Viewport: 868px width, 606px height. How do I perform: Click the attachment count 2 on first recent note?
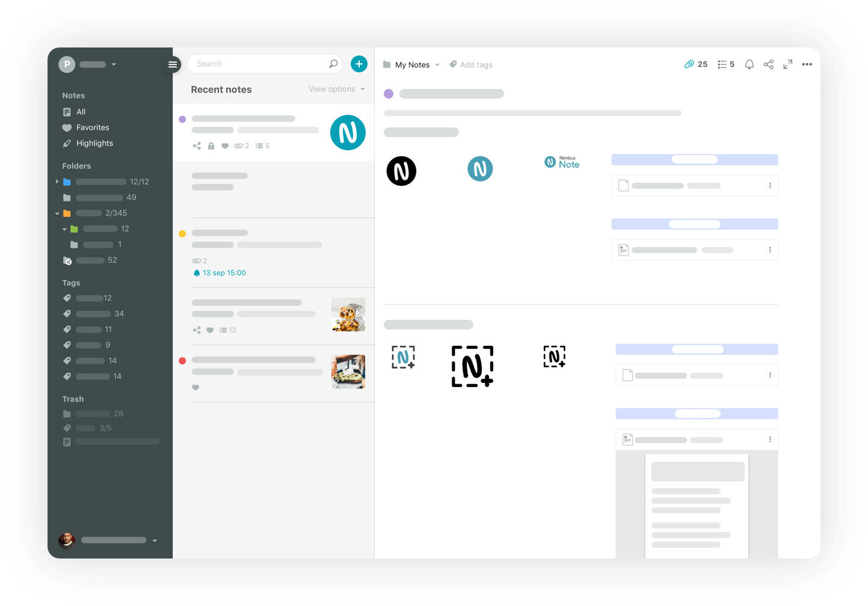[242, 146]
